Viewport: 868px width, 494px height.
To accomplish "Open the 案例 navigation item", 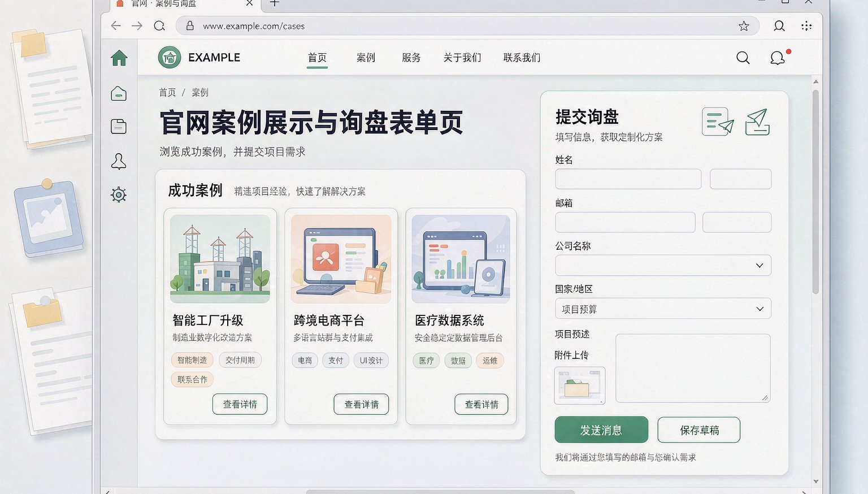I will (x=366, y=58).
